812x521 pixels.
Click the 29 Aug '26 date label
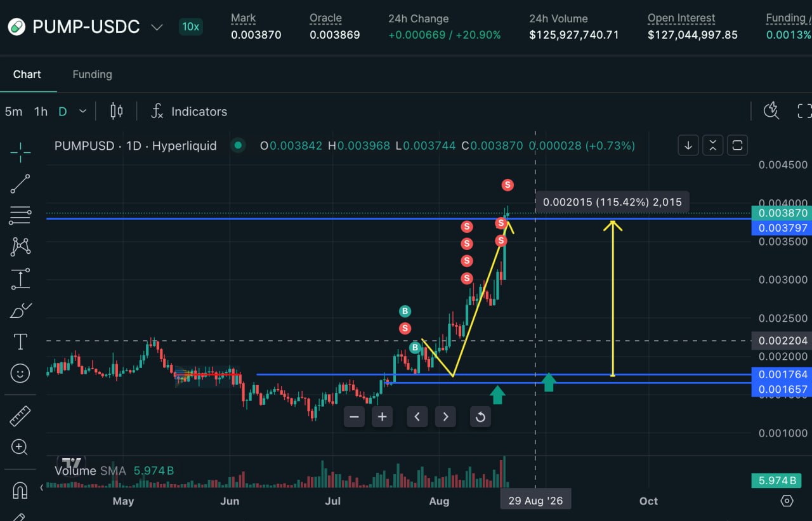point(535,501)
